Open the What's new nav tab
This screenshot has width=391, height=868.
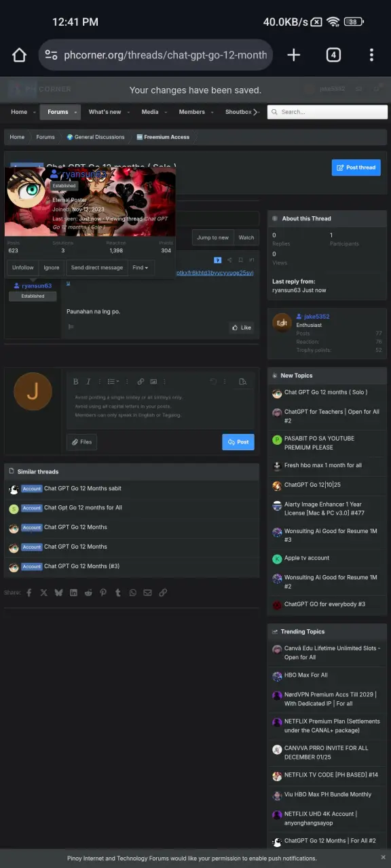tap(105, 112)
